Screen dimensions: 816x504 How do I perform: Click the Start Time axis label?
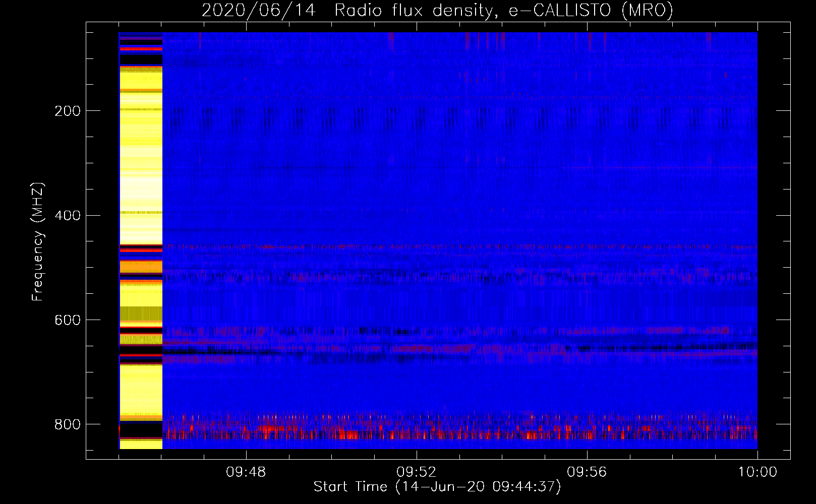click(x=437, y=487)
